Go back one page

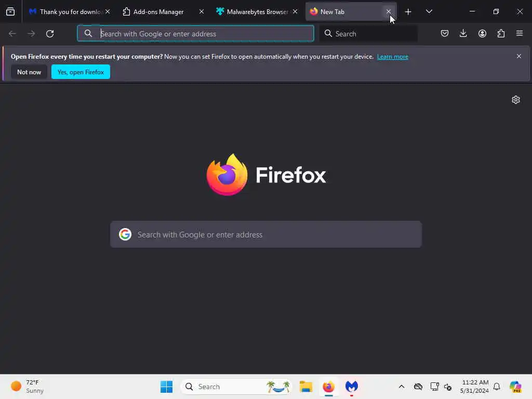12,34
